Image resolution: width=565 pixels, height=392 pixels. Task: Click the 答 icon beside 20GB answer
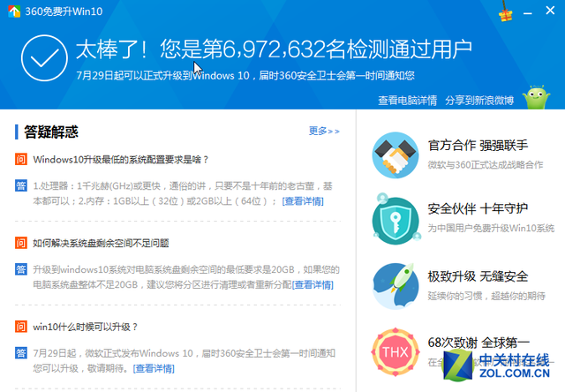point(21,269)
